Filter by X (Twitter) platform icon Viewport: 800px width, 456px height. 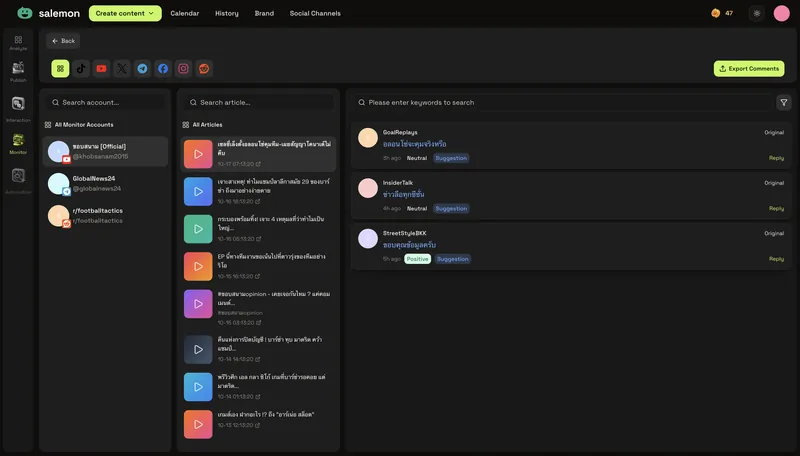121,68
